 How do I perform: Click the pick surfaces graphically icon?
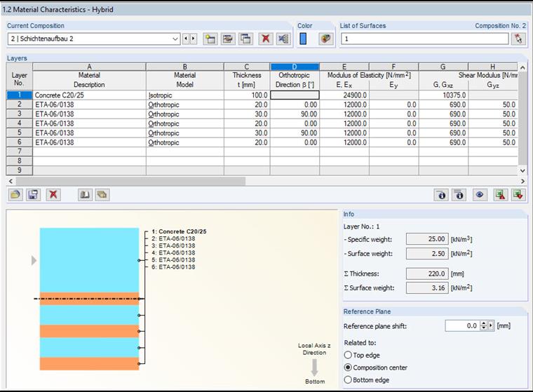[x=518, y=39]
